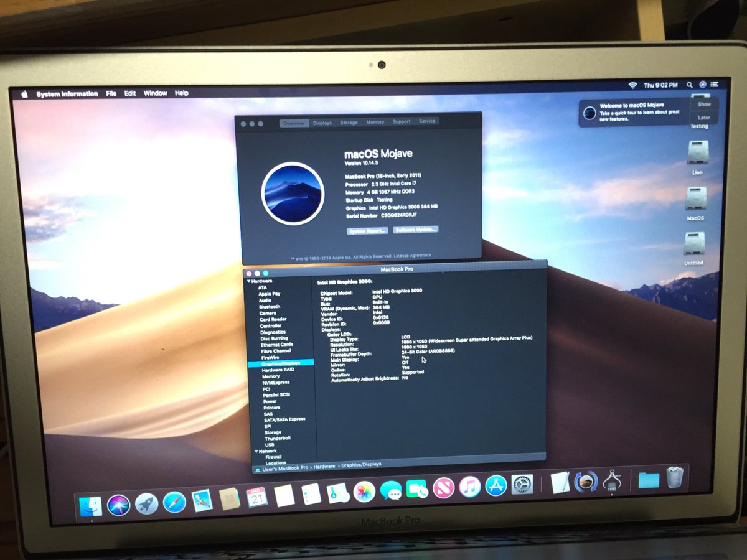The height and width of the screenshot is (560, 747).
Task: Click the System Report… button
Action: click(x=367, y=231)
